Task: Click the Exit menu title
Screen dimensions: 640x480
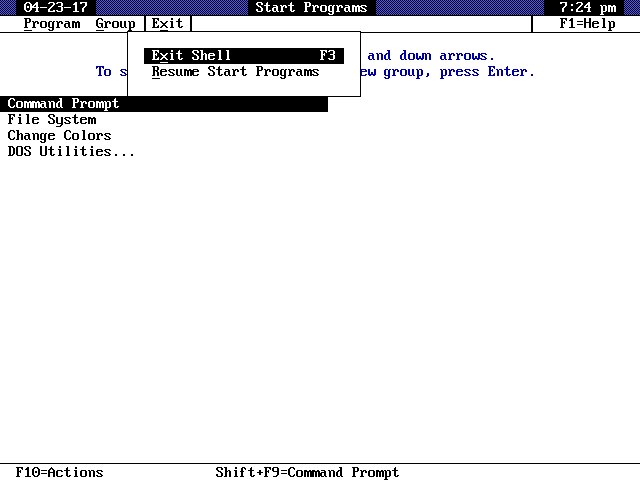Action: pyautogui.click(x=167, y=23)
